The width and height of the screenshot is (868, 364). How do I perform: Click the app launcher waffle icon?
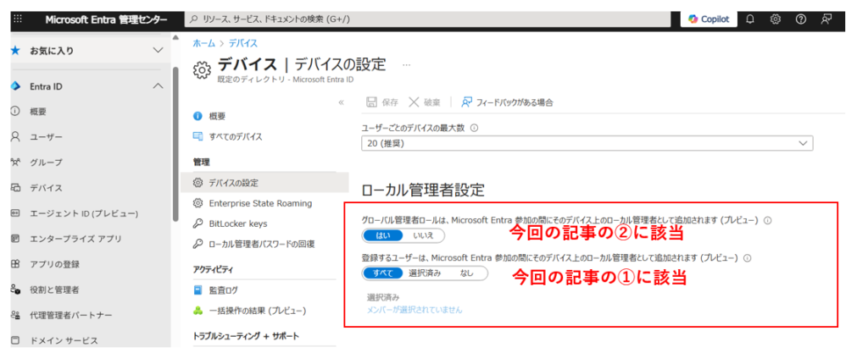point(18,19)
